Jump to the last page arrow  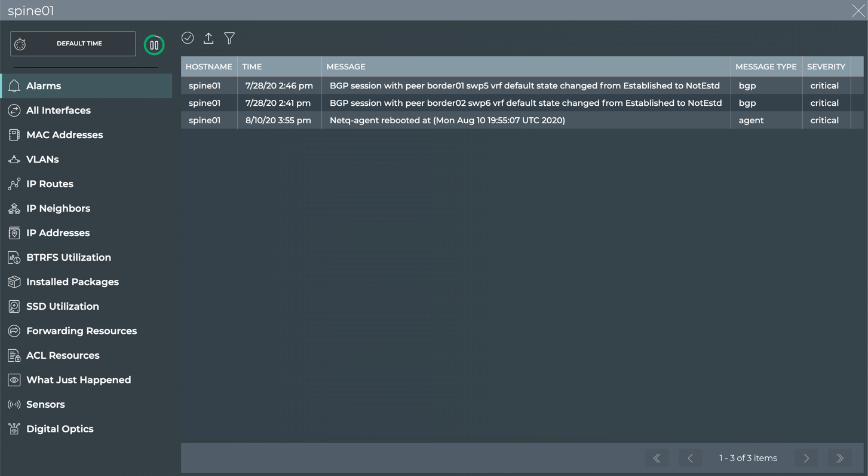pos(840,459)
